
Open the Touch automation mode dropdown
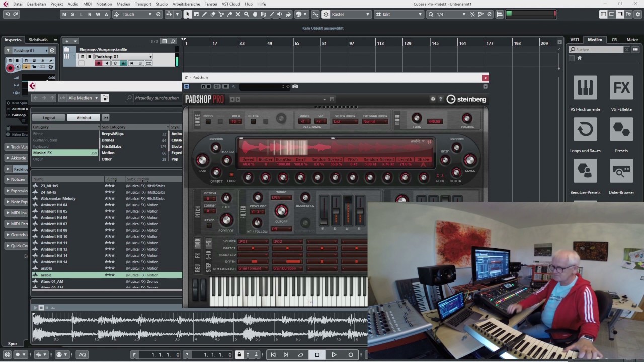pyautogui.click(x=137, y=14)
